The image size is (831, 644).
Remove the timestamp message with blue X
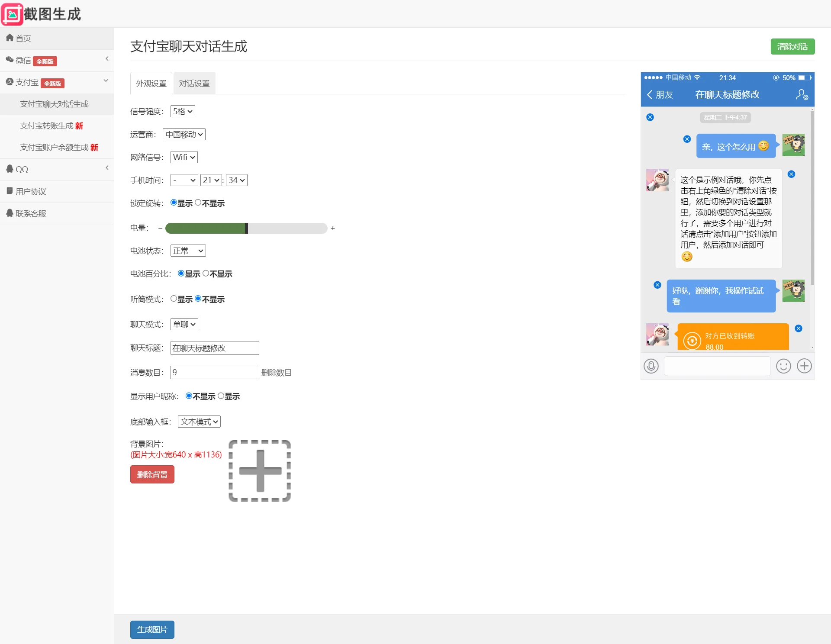(650, 117)
